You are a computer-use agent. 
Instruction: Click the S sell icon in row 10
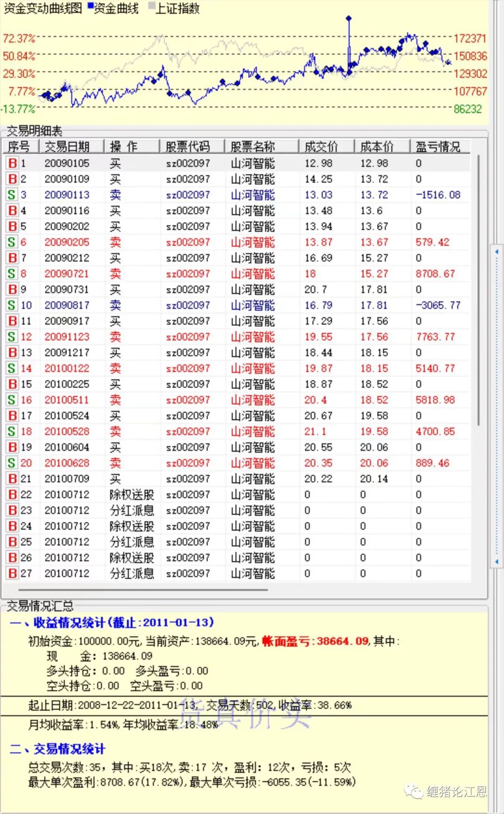[12, 305]
